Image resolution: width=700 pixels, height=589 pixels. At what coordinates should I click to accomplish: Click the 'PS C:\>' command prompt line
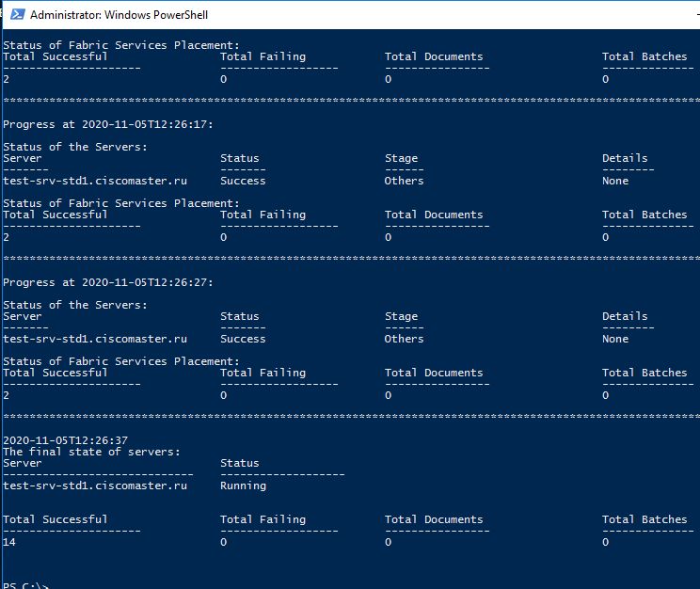click(25, 585)
